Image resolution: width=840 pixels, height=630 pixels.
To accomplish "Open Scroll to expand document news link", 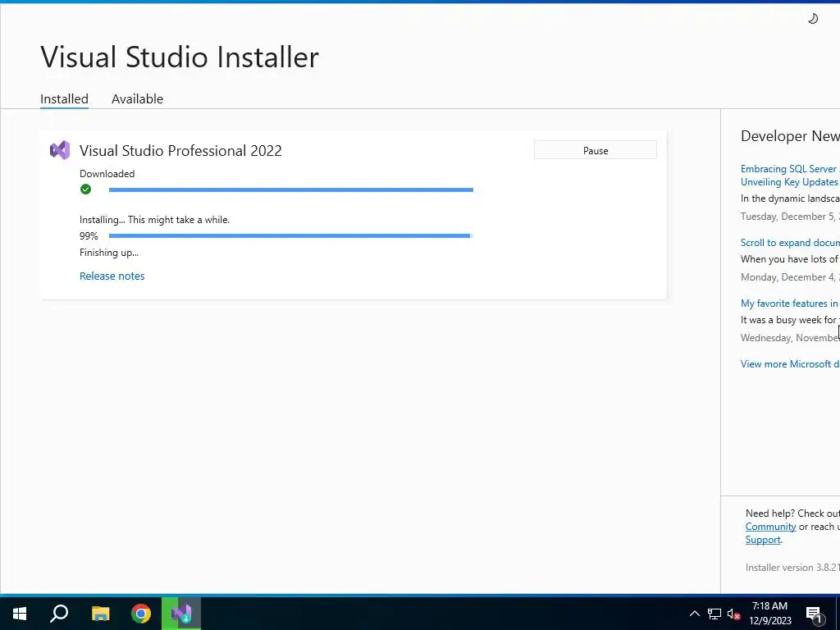I will [790, 243].
